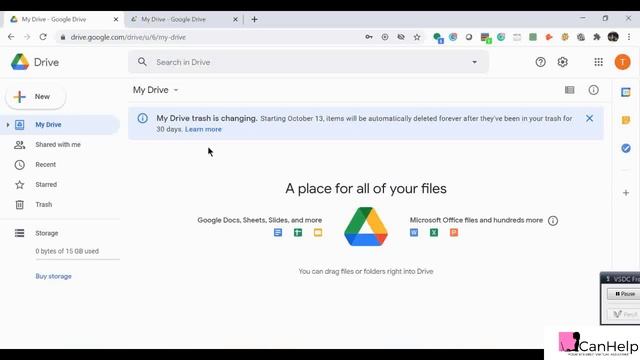
Task: Dismiss the trash notice banner
Action: (x=589, y=118)
